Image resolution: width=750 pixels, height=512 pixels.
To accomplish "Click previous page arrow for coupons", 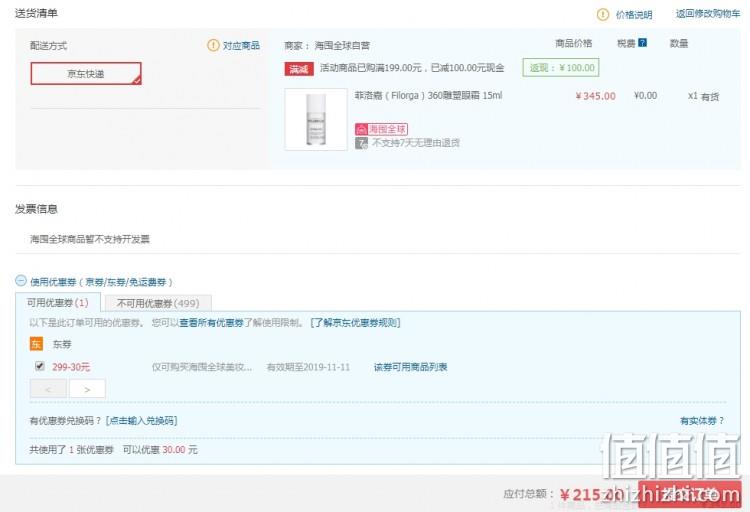I will (x=48, y=389).
